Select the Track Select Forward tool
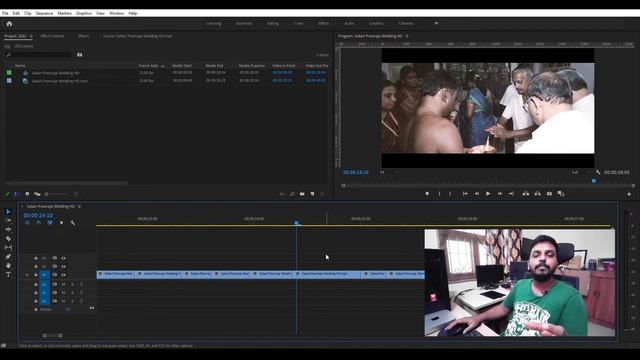Image resolution: width=640 pixels, height=360 pixels. click(8, 220)
